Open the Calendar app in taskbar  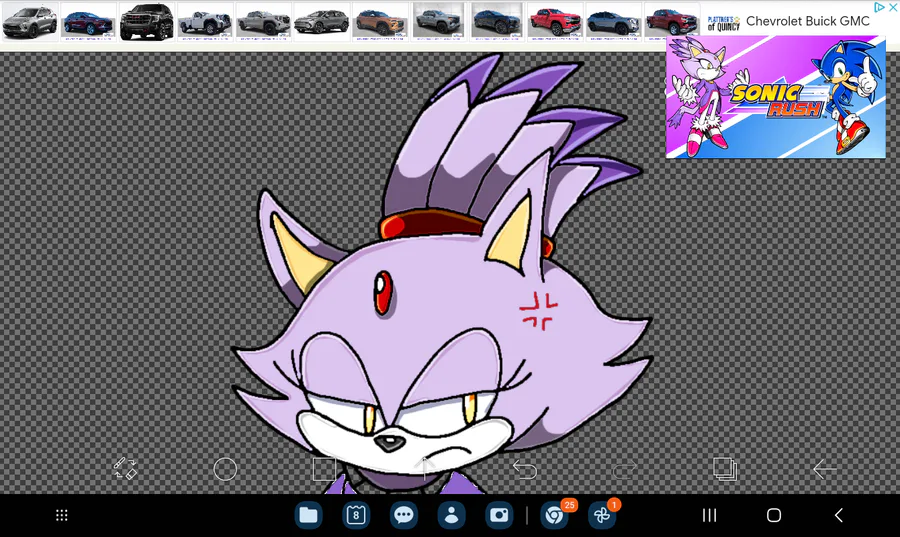pyautogui.click(x=356, y=515)
